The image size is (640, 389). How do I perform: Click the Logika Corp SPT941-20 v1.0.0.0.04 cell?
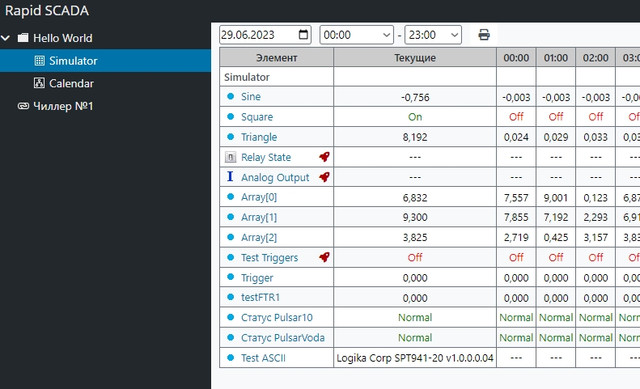[415, 358]
